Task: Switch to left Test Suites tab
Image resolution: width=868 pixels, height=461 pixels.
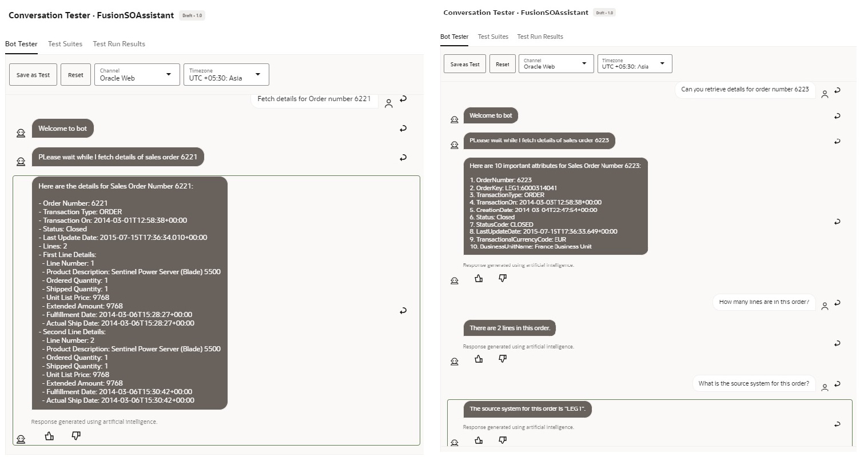Action: coord(65,44)
